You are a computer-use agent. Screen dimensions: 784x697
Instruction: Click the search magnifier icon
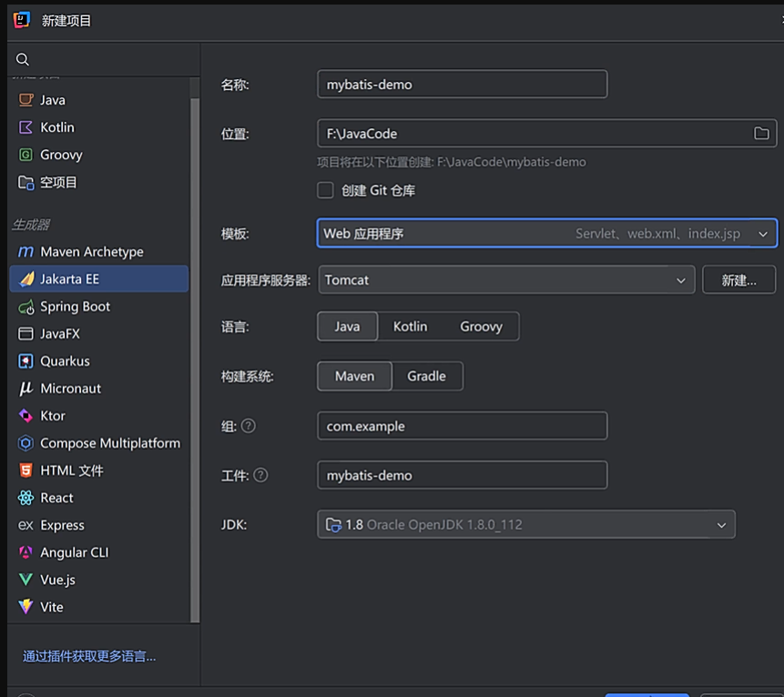click(23, 59)
